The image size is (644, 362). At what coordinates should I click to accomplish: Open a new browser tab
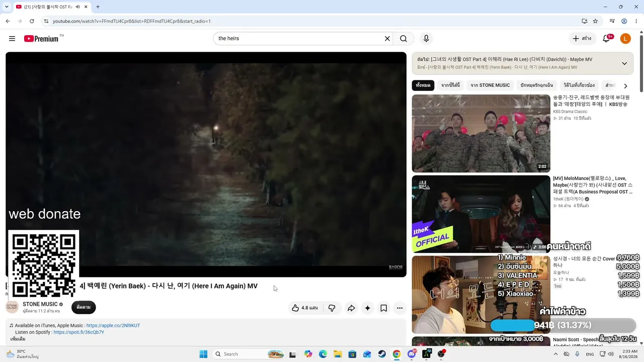click(x=98, y=7)
